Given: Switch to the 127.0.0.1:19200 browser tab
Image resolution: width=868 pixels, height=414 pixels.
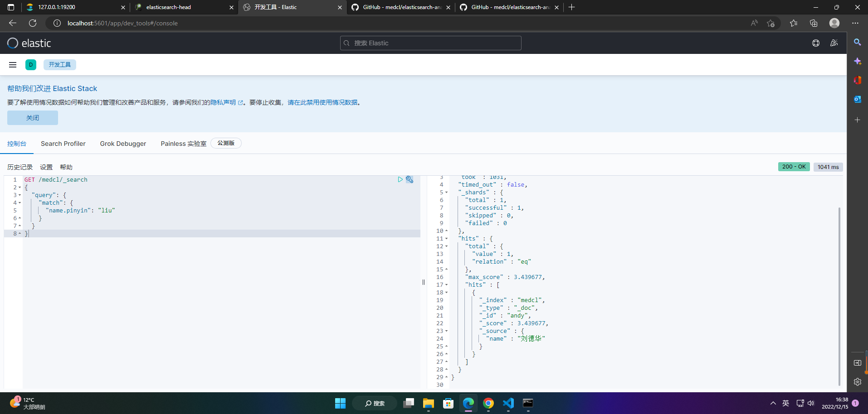Looking at the screenshot, I should coord(75,7).
